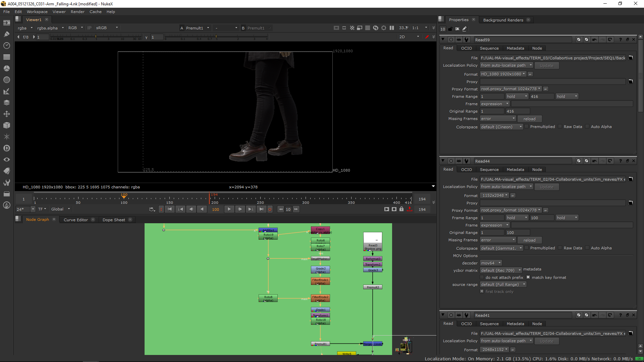644x362 pixels.
Task: Click the Read59 file browse icon
Action: [x=630, y=58]
